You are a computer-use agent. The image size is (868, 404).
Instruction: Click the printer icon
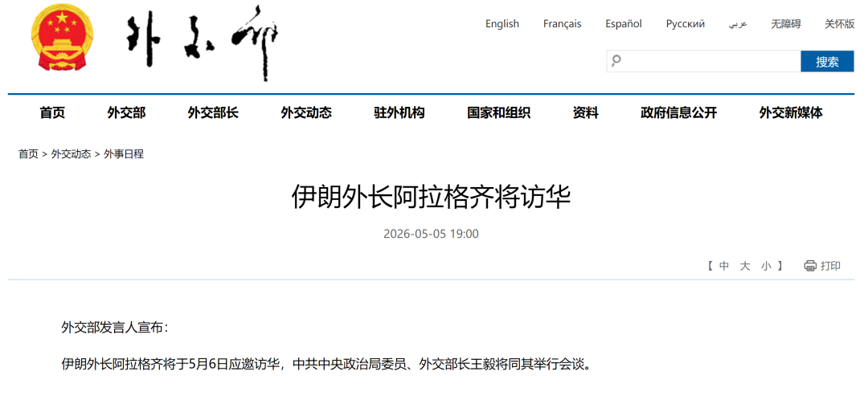coord(810,266)
